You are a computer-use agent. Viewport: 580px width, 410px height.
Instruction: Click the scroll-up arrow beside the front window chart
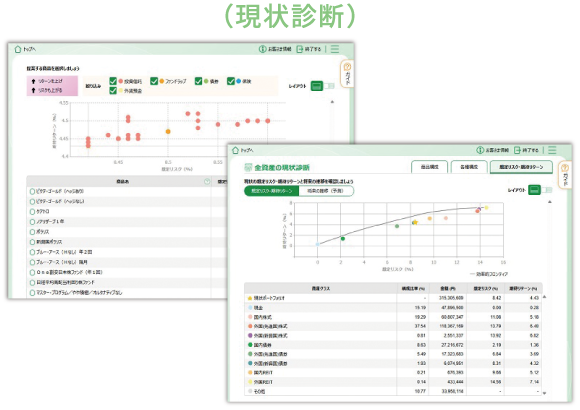(550, 202)
